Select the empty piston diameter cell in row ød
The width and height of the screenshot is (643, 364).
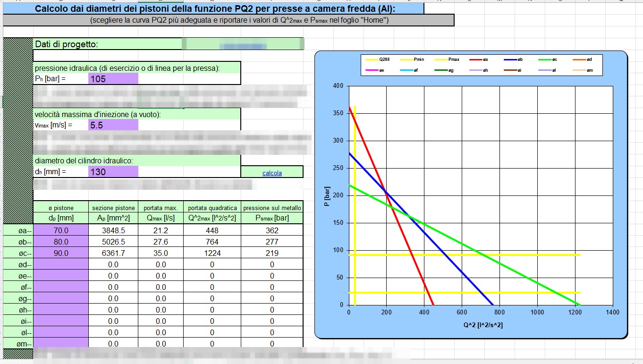[61, 264]
